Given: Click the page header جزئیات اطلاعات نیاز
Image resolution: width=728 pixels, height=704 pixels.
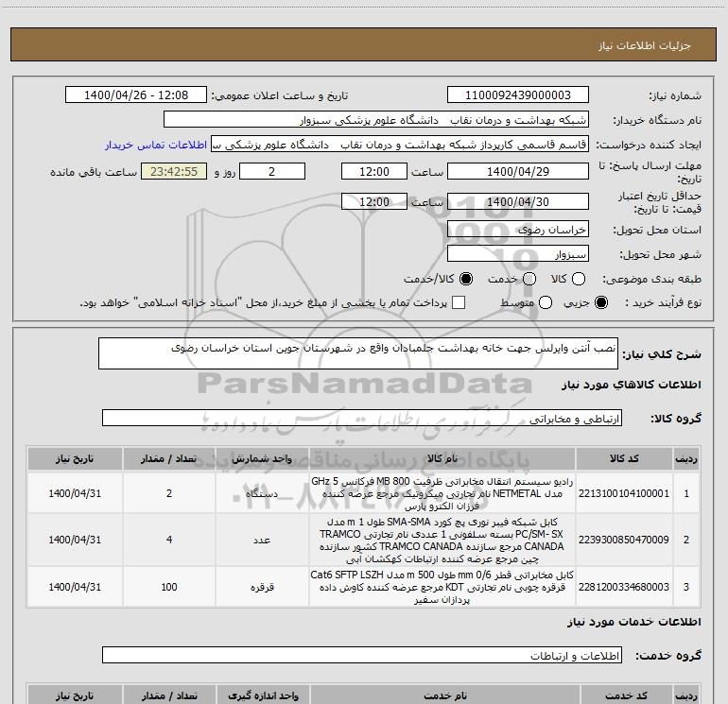Looking at the screenshot, I should coord(645,45).
